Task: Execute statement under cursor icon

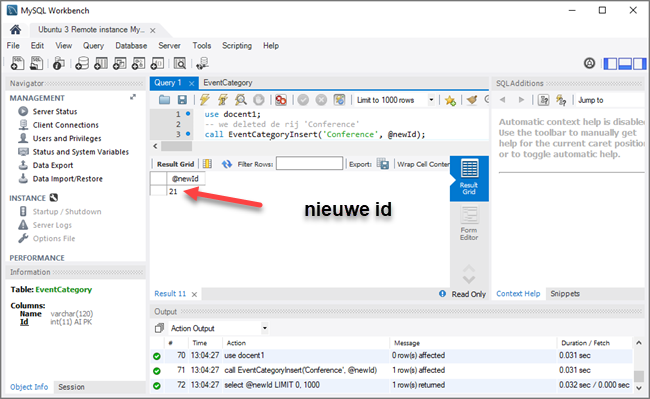Action: (x=223, y=100)
